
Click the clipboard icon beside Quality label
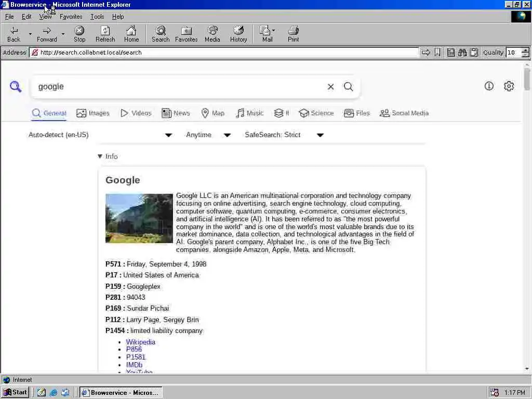click(474, 52)
